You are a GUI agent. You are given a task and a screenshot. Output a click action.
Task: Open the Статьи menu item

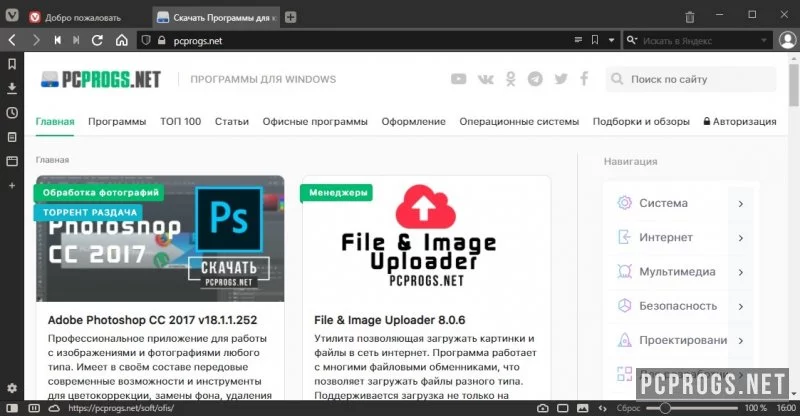coord(232,121)
